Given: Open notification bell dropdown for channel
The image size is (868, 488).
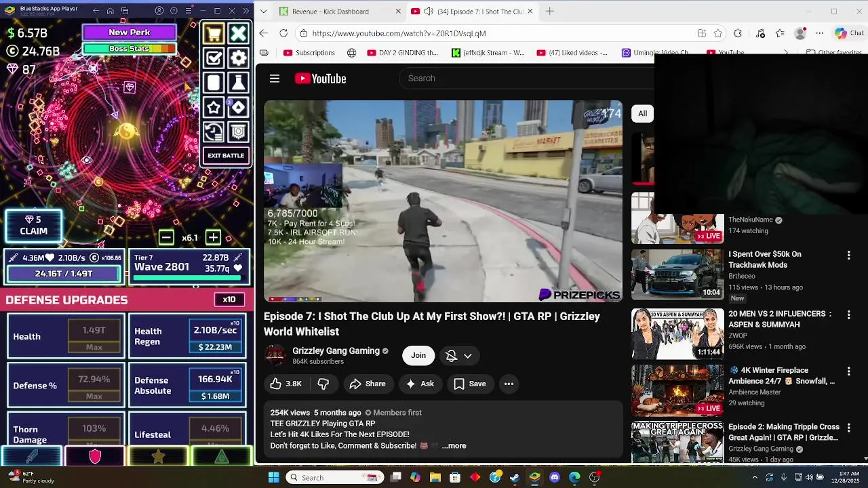Looking at the screenshot, I should point(458,355).
